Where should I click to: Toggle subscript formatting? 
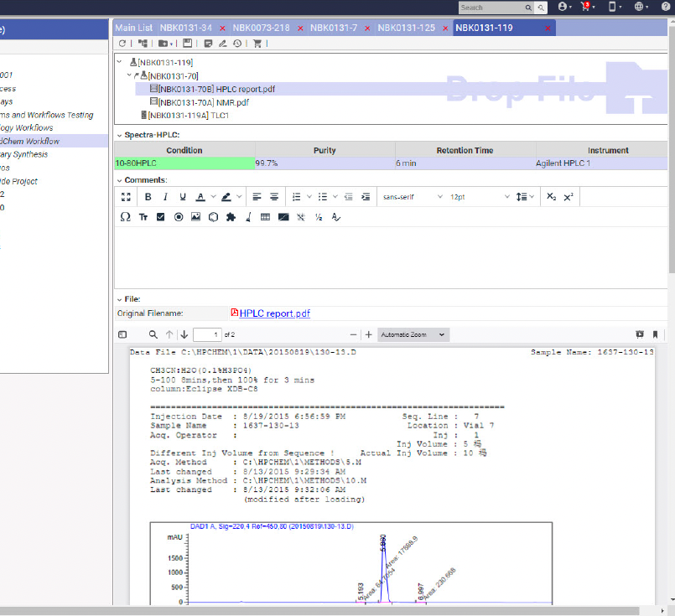[551, 197]
